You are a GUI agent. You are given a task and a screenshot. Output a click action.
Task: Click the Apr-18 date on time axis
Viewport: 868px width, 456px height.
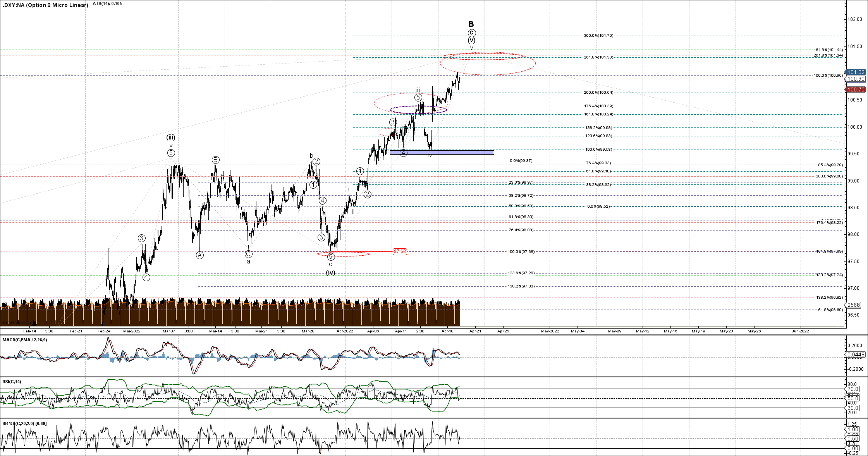point(447,331)
